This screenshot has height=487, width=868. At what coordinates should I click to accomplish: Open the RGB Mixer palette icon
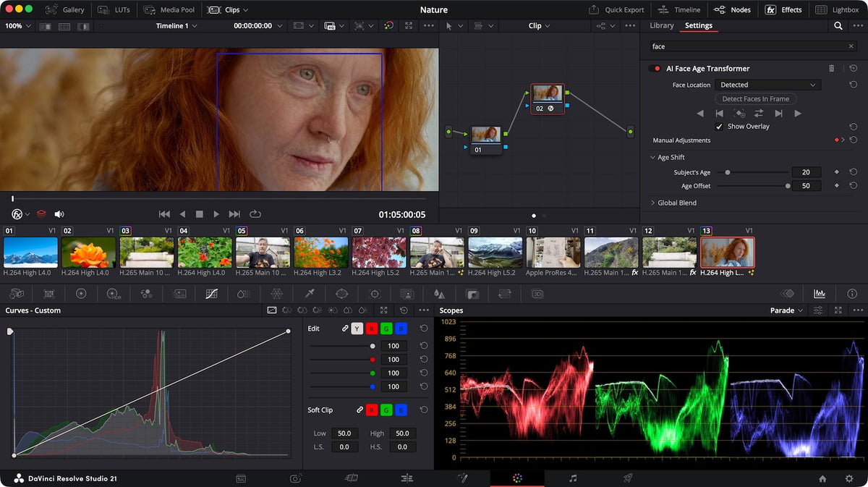pos(146,294)
